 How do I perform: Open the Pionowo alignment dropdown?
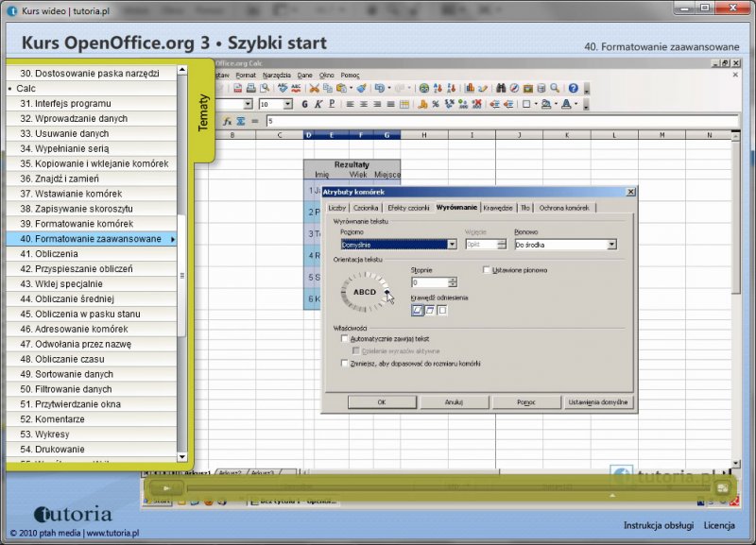611,244
